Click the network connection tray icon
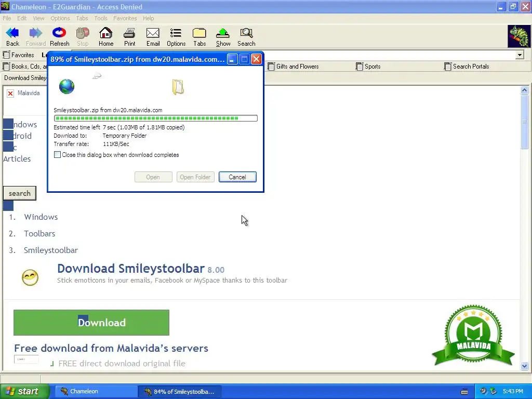The width and height of the screenshot is (532, 399). (493, 391)
